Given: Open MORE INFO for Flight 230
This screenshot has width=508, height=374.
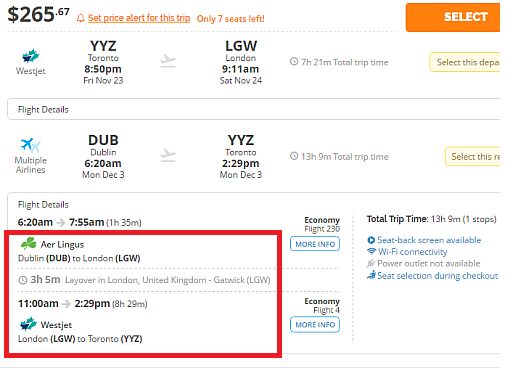Looking at the screenshot, I should click(x=315, y=244).
